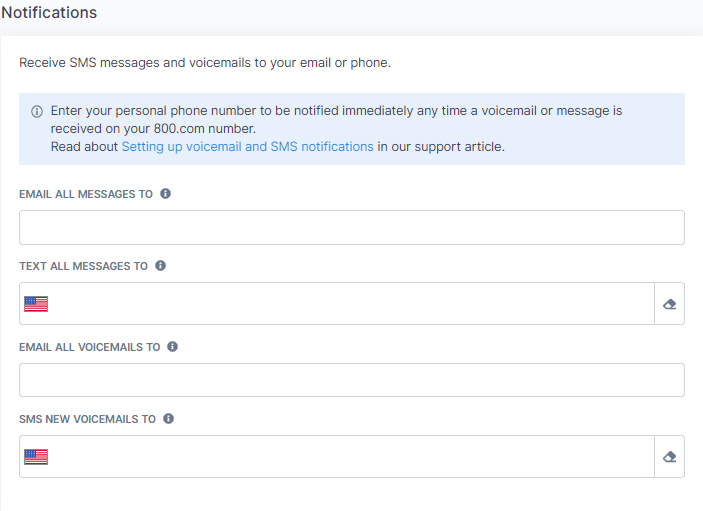Open country flag selector in SMS New Voicemails field
This screenshot has width=703, height=511.
click(36, 457)
